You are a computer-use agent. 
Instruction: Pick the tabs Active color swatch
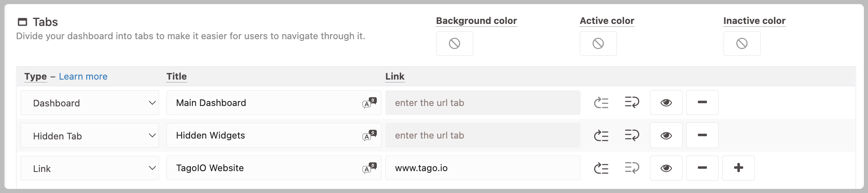[598, 43]
